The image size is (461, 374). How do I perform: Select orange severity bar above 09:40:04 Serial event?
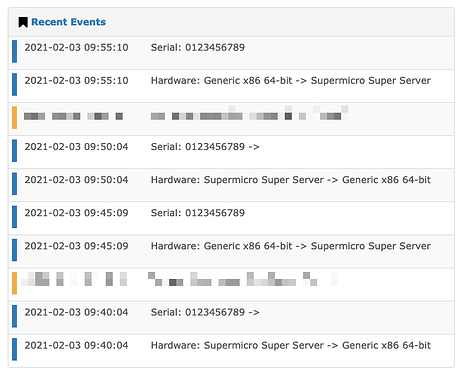coord(14,283)
